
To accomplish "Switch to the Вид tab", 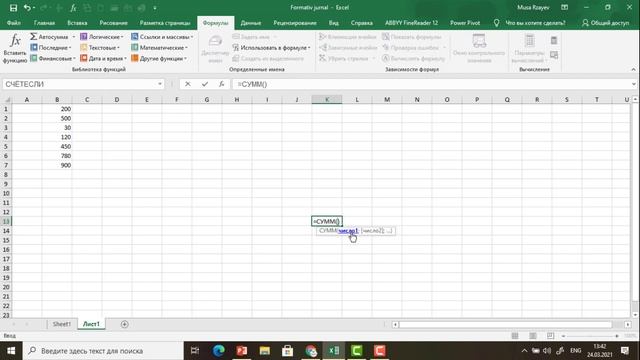I will click(333, 23).
